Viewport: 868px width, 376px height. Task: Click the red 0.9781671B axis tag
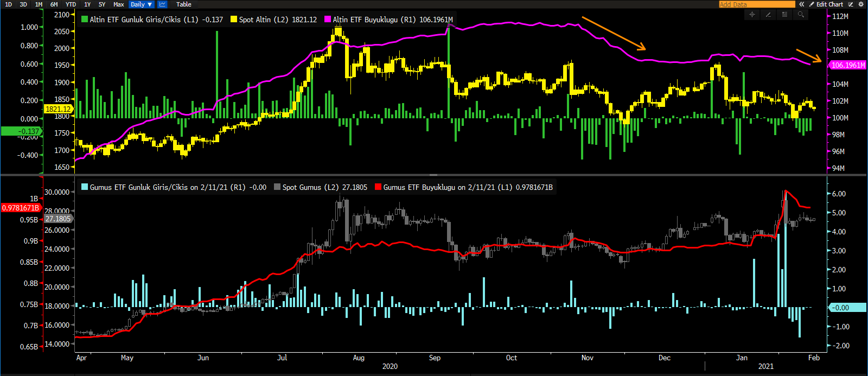[21, 208]
